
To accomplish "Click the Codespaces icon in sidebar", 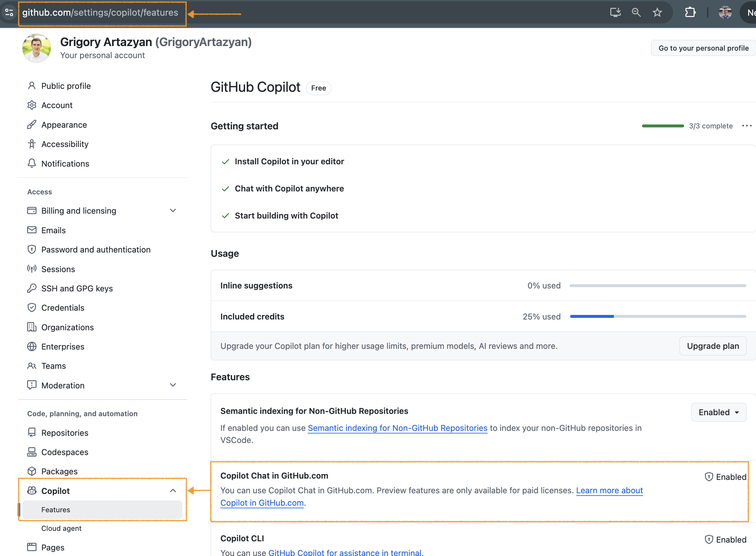I will click(x=32, y=452).
